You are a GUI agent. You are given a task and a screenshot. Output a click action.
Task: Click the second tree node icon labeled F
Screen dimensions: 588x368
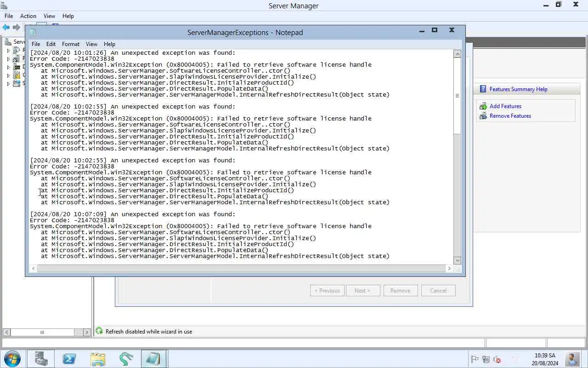click(x=17, y=58)
